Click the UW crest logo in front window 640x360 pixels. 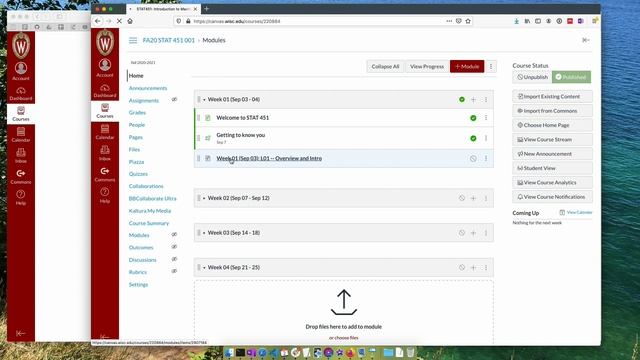pos(105,42)
